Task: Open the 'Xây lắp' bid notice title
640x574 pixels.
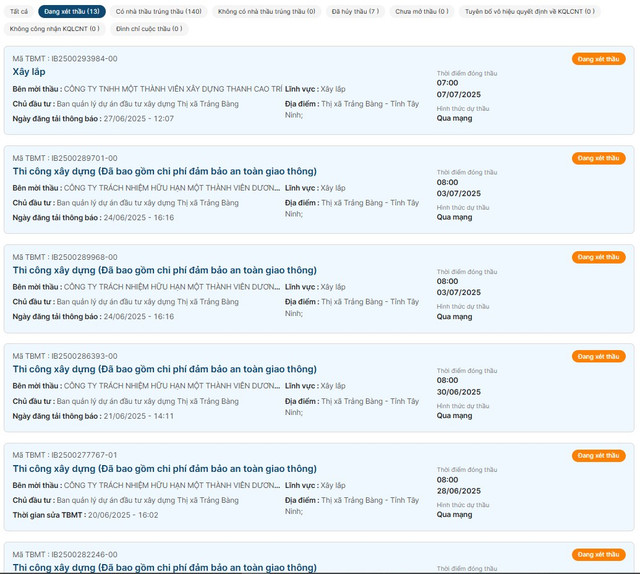Action: (29, 72)
